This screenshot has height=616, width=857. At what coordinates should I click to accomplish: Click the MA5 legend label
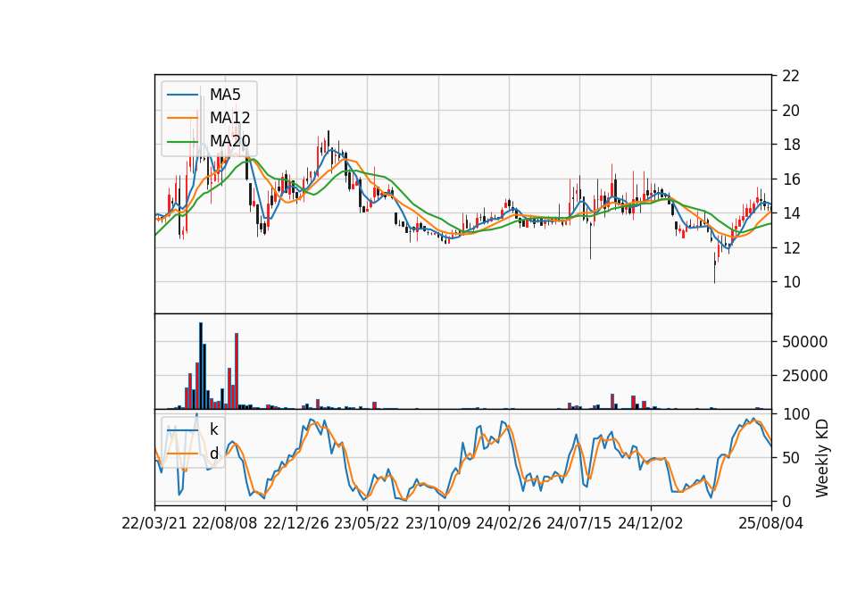pos(225,95)
